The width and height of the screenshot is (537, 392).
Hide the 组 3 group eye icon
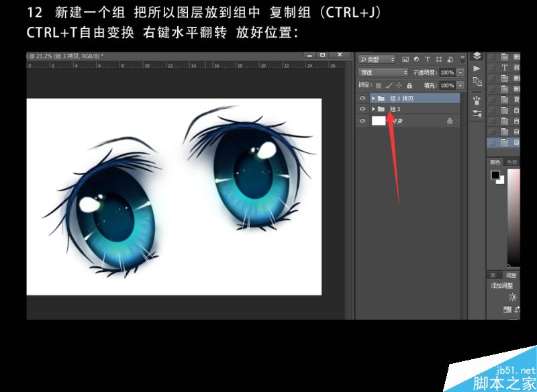tap(362, 109)
